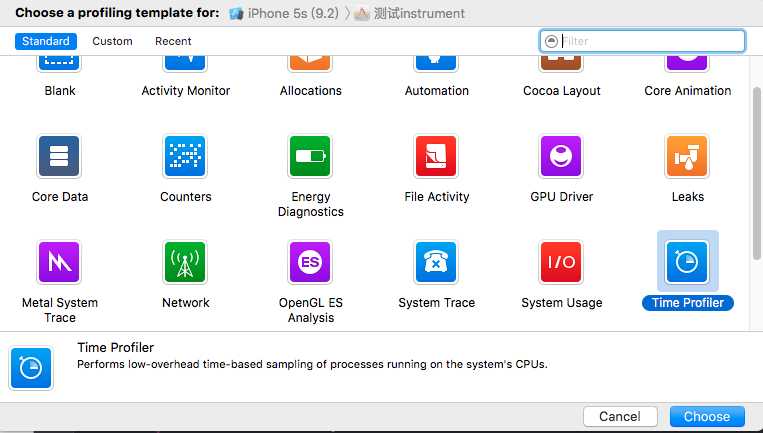
Task: Select the Activity Monitor template icon
Action: (185, 64)
